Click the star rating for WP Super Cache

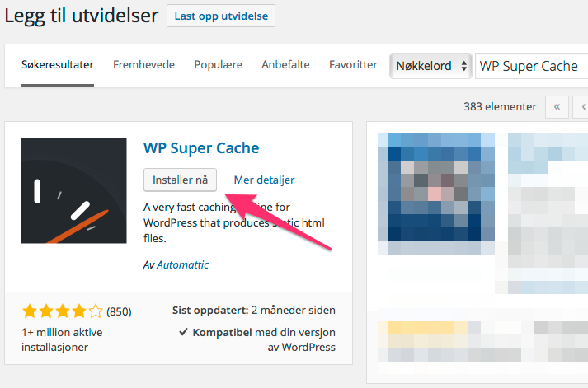(62, 311)
